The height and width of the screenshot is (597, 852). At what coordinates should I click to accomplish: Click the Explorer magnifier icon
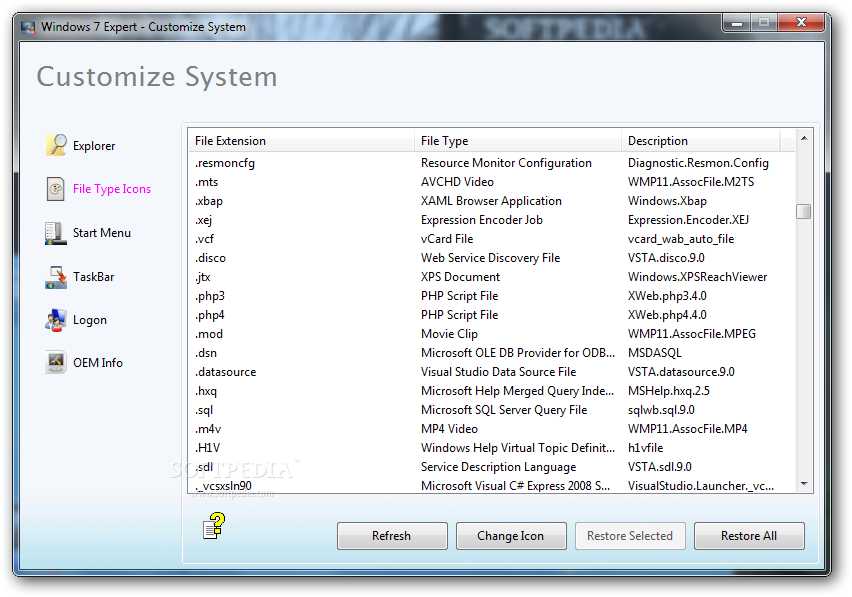point(56,145)
